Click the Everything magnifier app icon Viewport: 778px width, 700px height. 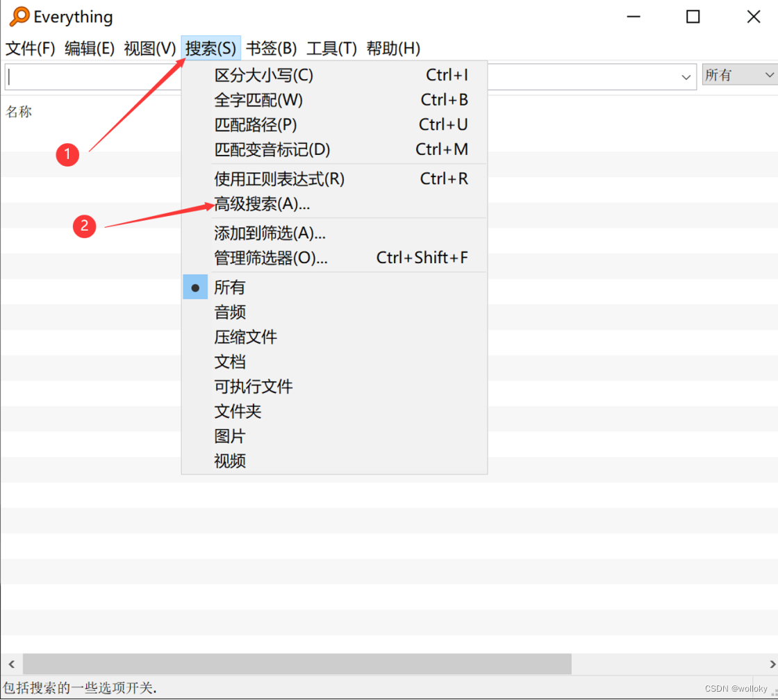19,17
